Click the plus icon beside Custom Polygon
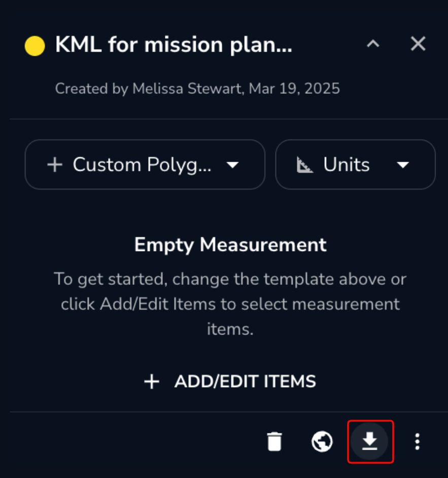Image resolution: width=448 pixels, height=478 pixels. pos(54,165)
